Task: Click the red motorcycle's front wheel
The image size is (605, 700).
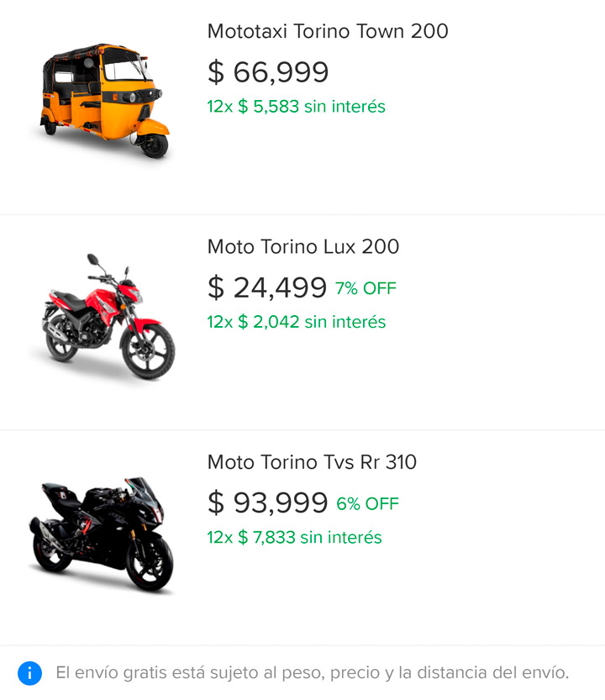Action: 148,352
